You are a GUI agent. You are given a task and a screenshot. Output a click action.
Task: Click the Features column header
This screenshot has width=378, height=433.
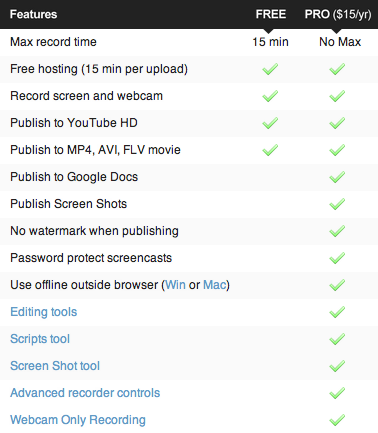click(x=33, y=14)
